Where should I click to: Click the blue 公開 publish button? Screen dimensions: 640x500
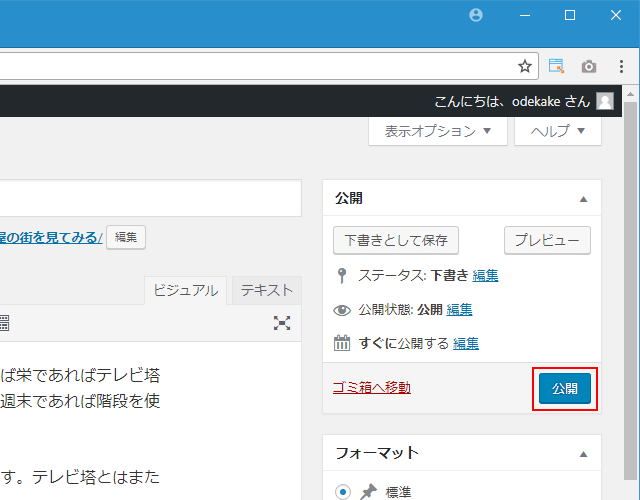[564, 388]
